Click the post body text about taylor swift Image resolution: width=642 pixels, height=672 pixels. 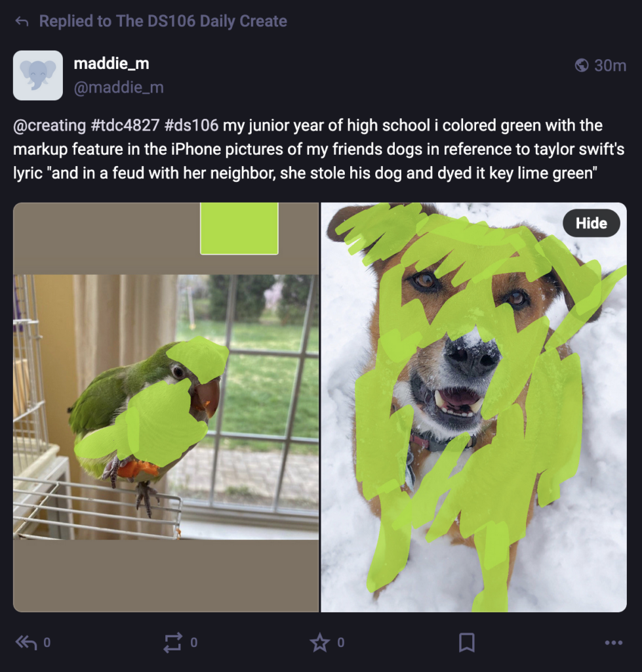click(319, 149)
